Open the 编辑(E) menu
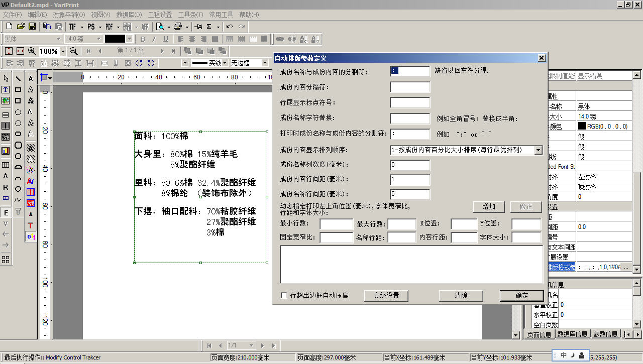Viewport: 643px width, 364px height. 38,15
